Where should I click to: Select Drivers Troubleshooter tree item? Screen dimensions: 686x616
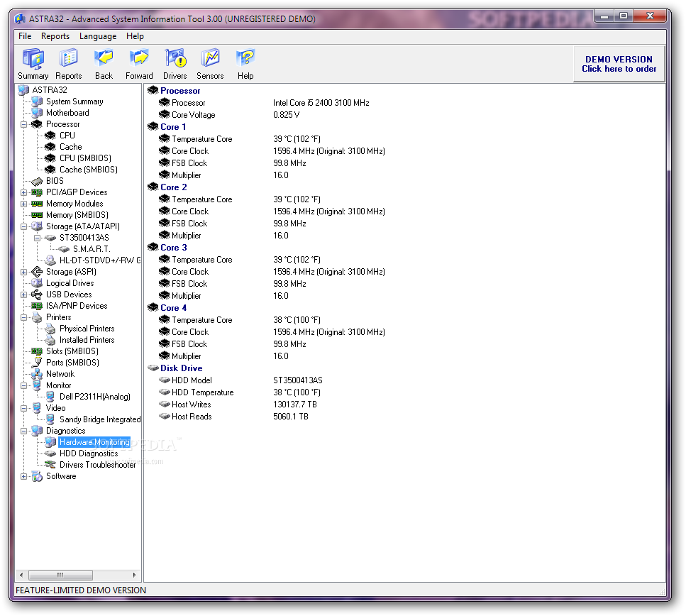click(97, 465)
